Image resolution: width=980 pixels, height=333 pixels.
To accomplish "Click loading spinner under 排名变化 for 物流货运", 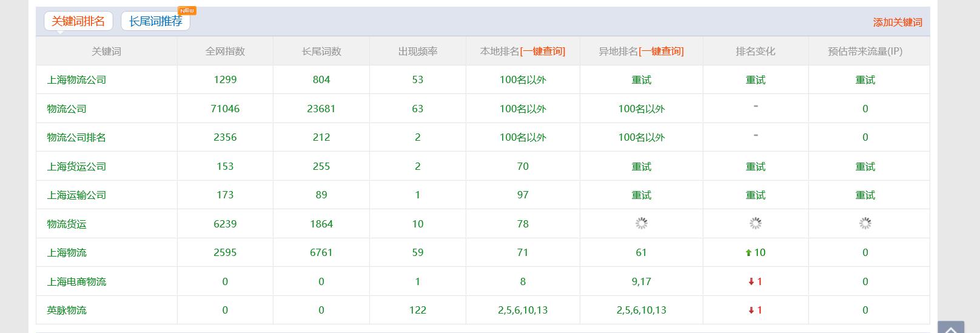I will click(x=755, y=224).
